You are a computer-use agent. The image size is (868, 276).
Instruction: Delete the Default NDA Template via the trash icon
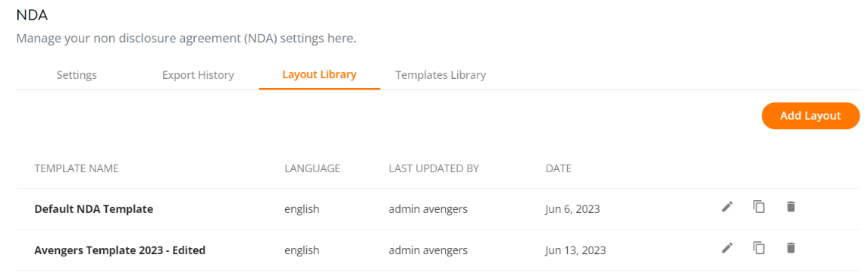[x=791, y=207]
